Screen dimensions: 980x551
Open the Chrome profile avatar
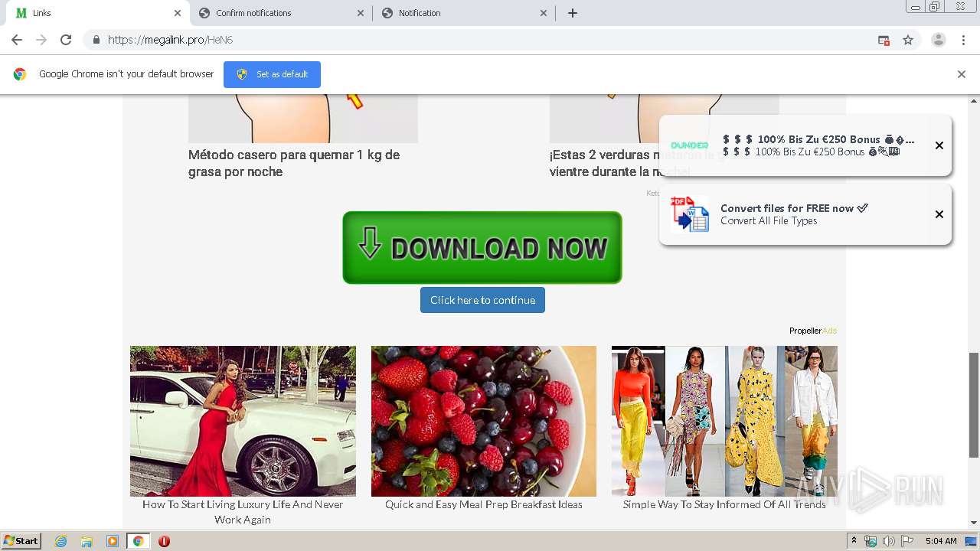(939, 40)
